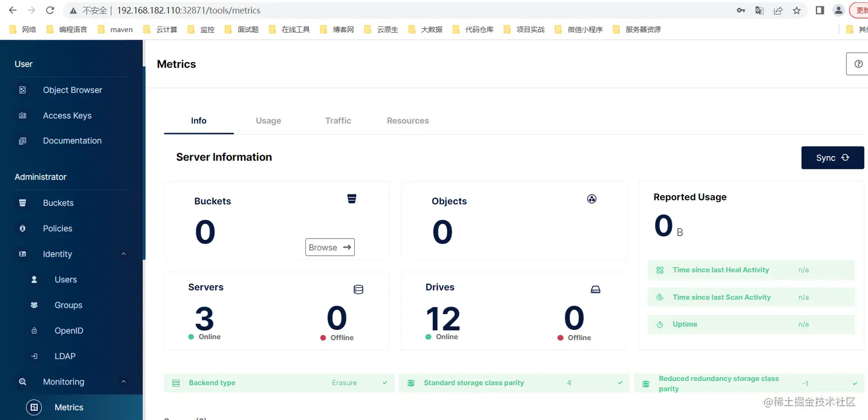Click the Sync button
868x420 pixels.
point(832,158)
